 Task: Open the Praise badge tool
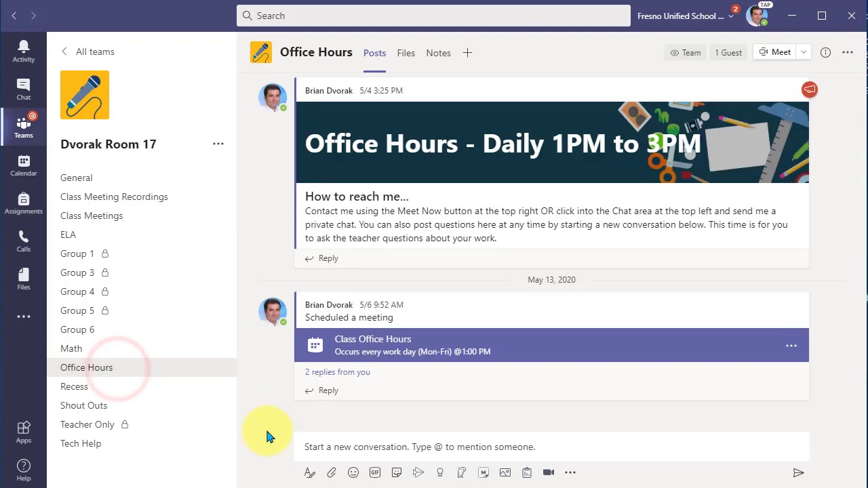440,472
